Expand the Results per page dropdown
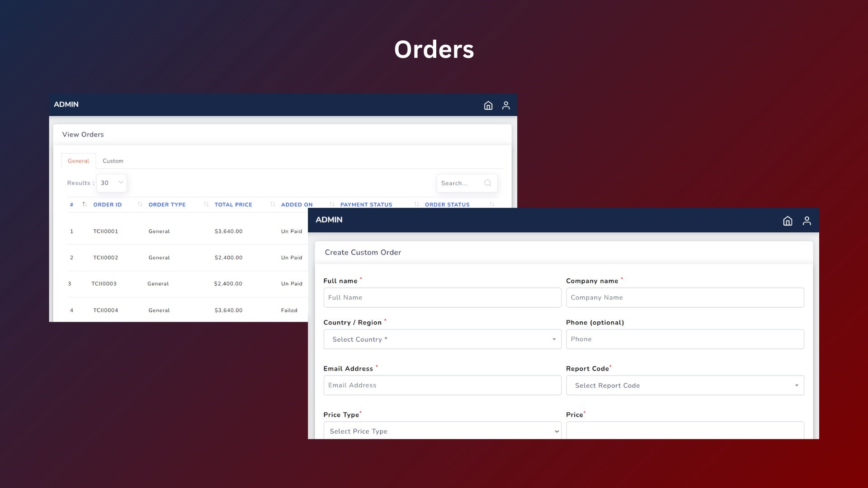 (x=111, y=183)
